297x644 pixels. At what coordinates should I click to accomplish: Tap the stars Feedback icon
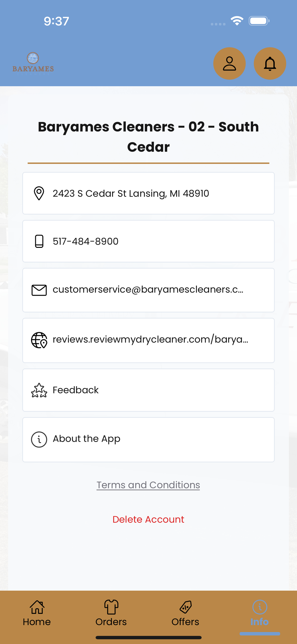pyautogui.click(x=39, y=390)
